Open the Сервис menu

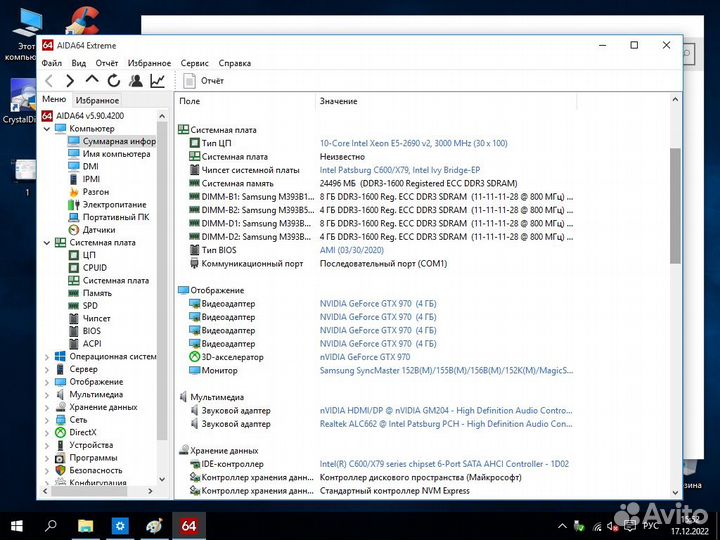194,63
